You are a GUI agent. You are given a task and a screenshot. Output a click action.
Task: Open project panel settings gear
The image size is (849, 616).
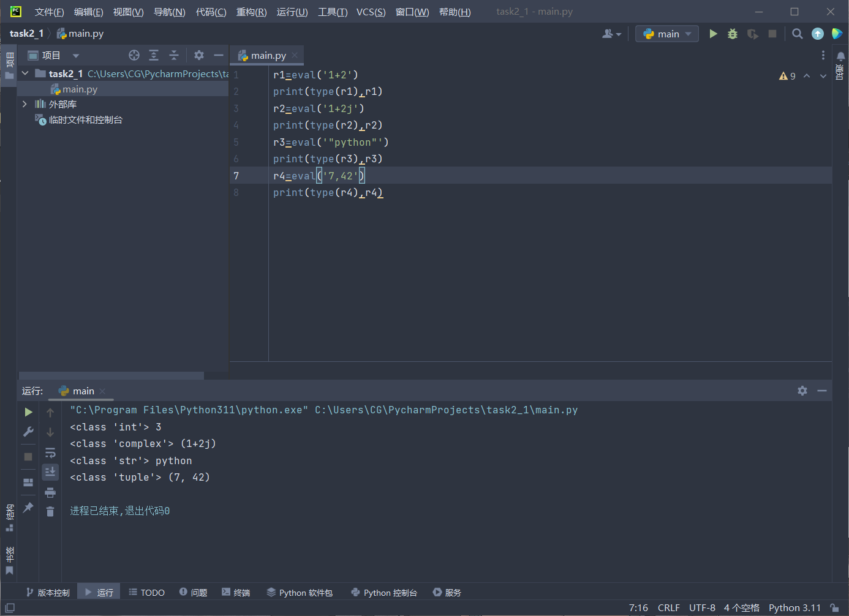(199, 55)
